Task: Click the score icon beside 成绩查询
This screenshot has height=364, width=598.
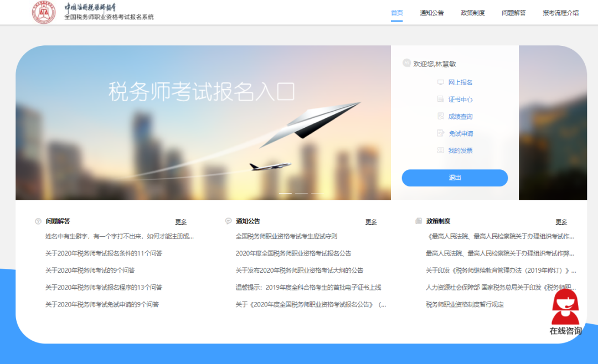Action: pos(441,117)
